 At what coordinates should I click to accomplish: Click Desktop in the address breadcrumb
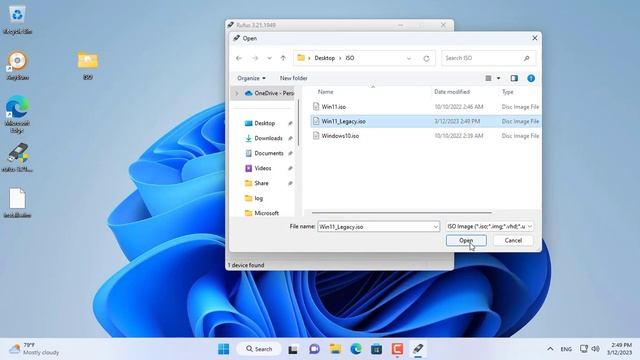click(x=324, y=58)
